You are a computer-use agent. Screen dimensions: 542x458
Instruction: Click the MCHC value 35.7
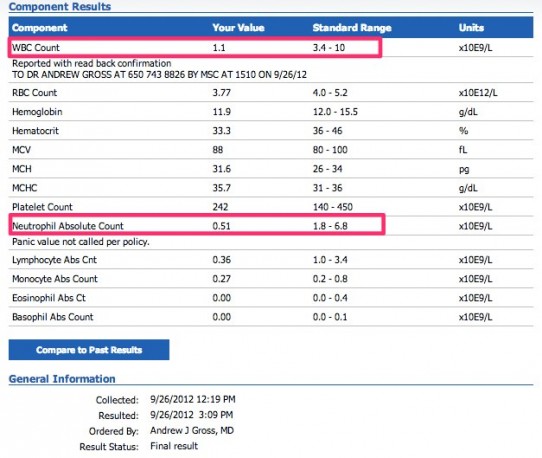[x=221, y=188]
